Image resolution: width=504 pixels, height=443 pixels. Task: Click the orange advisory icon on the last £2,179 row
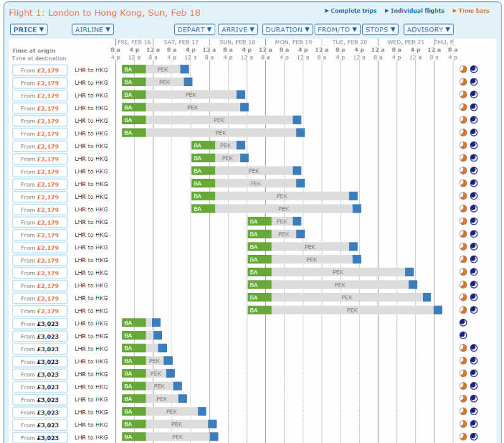[x=463, y=310]
